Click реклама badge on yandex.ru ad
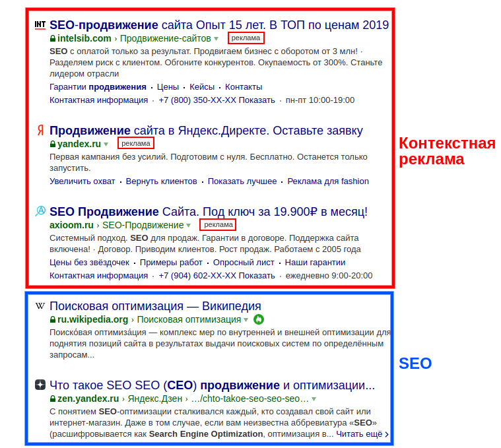This screenshot has width=501, height=448. pyautogui.click(x=136, y=143)
